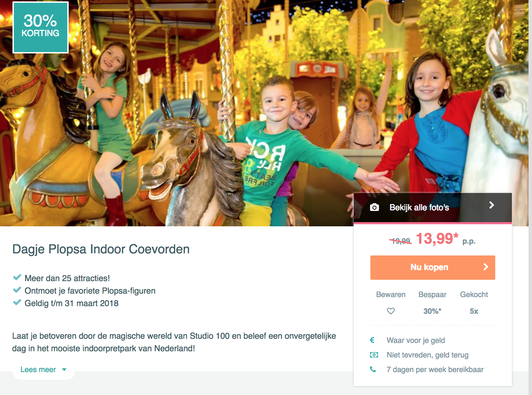Click checkmark beside Ontmoet je favoriete Plopsa-figuren
The width and height of the screenshot is (532, 395).
(17, 290)
